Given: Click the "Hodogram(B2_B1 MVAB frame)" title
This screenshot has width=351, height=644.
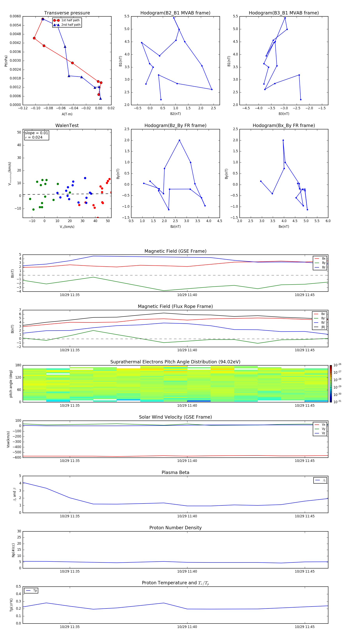Looking at the screenshot, I should (x=175, y=13).
